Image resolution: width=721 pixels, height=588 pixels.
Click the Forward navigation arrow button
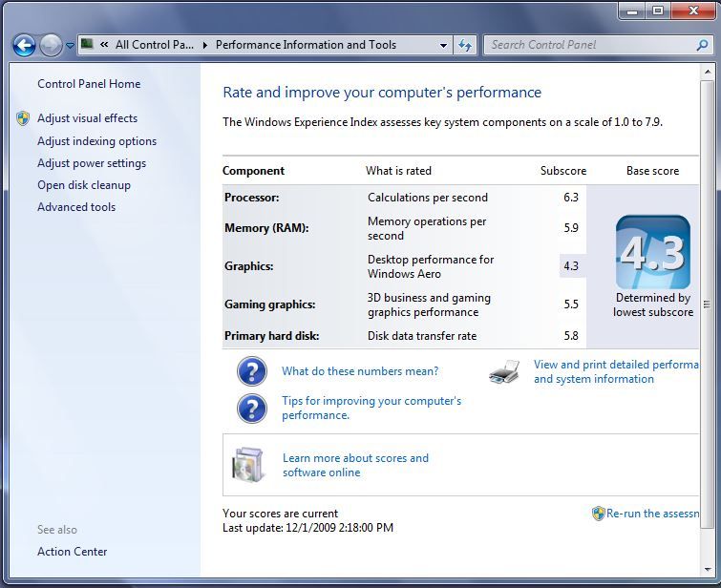point(51,46)
